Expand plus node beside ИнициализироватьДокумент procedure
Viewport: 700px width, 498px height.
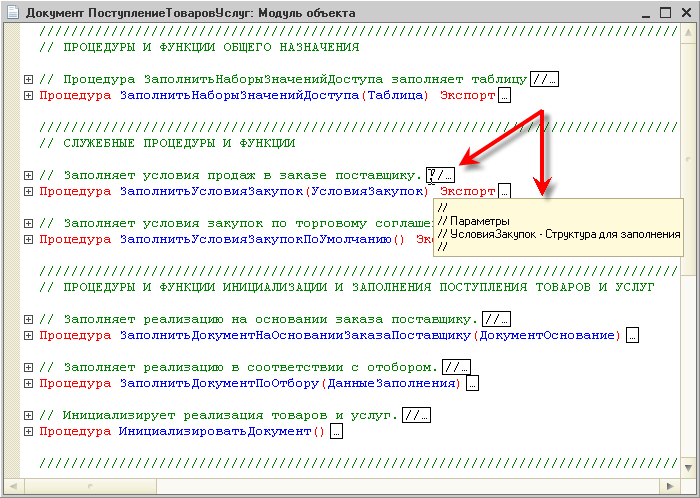(x=28, y=432)
